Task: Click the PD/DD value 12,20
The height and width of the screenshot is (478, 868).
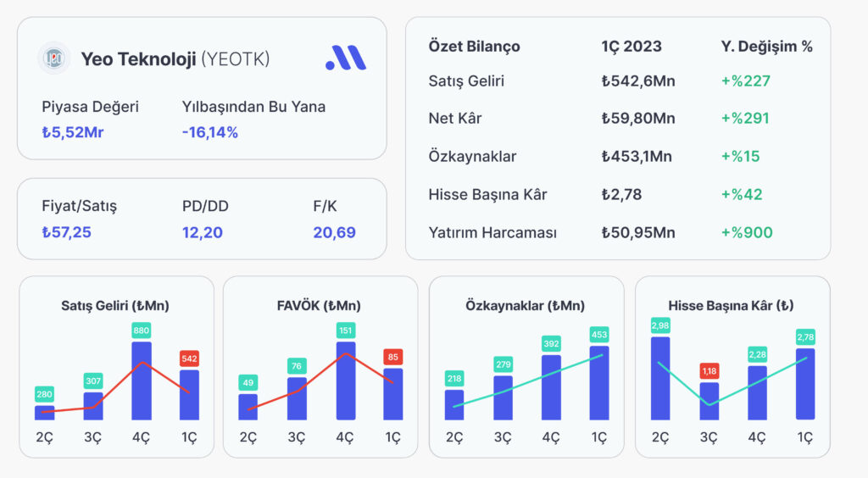Action: (203, 232)
